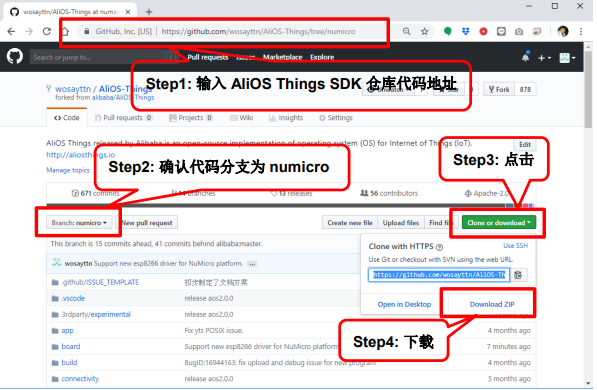
Task: View the 56 contributors link
Action: (x=389, y=193)
